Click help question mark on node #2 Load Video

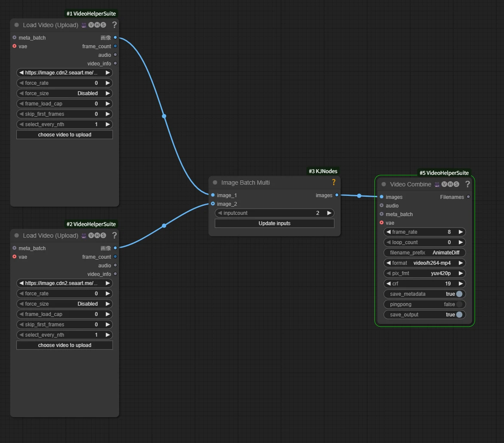(x=114, y=235)
